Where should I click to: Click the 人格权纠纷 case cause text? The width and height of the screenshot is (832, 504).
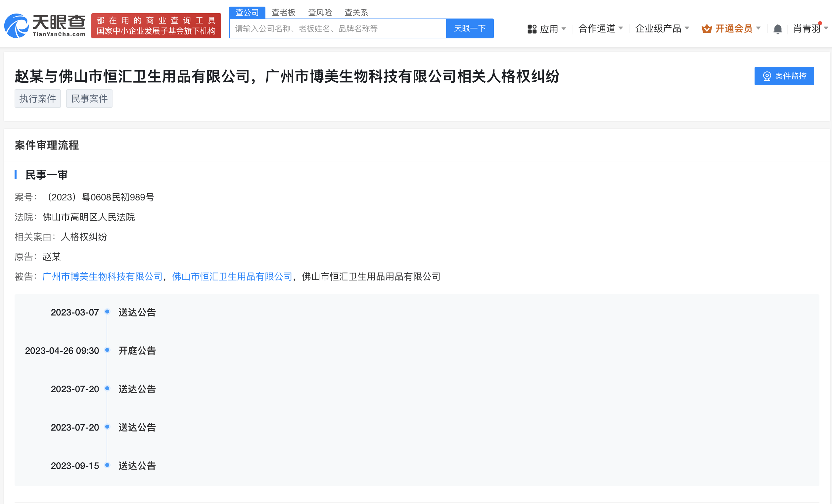(84, 237)
